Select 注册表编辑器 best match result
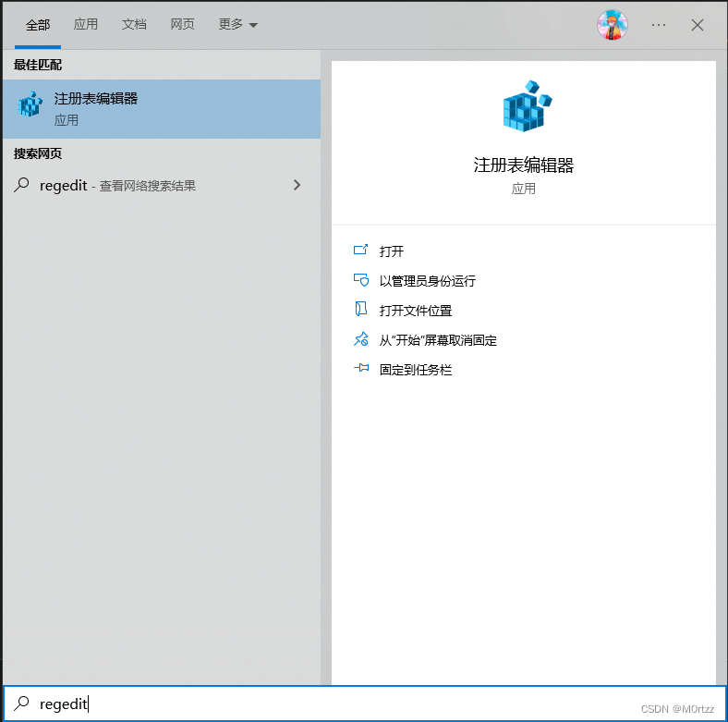 162,109
